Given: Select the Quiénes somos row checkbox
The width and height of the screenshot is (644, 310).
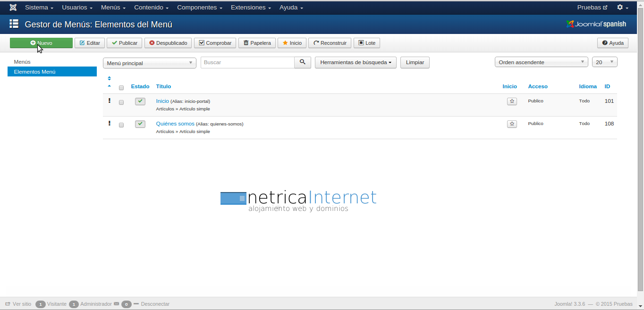Looking at the screenshot, I should 121,125.
